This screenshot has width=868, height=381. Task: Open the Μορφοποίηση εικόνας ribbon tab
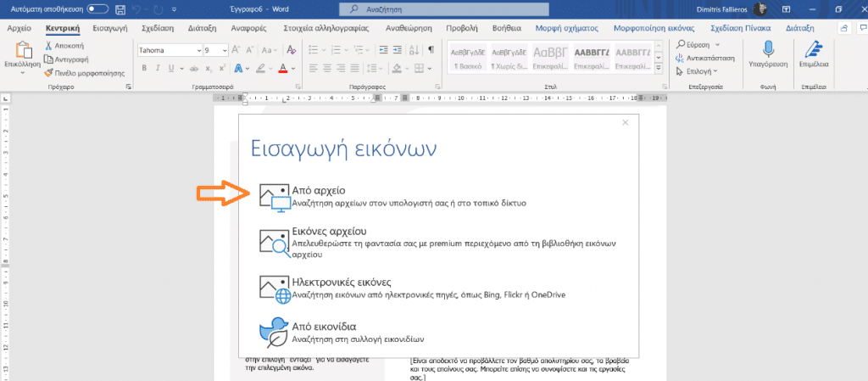click(654, 28)
